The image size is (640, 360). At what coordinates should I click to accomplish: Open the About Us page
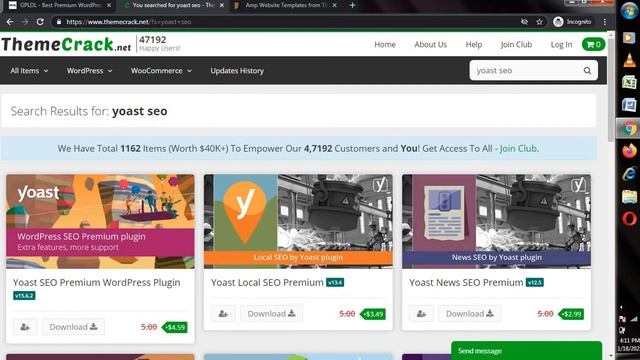431,44
